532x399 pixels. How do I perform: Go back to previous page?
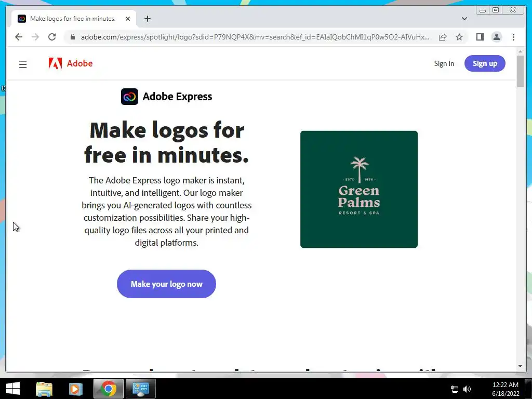tap(19, 37)
